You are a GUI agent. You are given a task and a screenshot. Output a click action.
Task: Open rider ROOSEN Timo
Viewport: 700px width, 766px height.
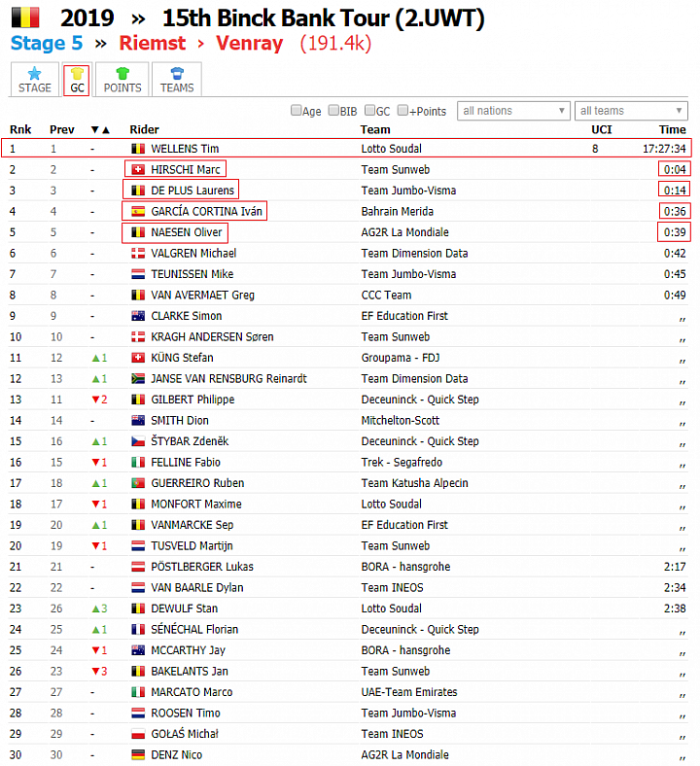pos(186,714)
